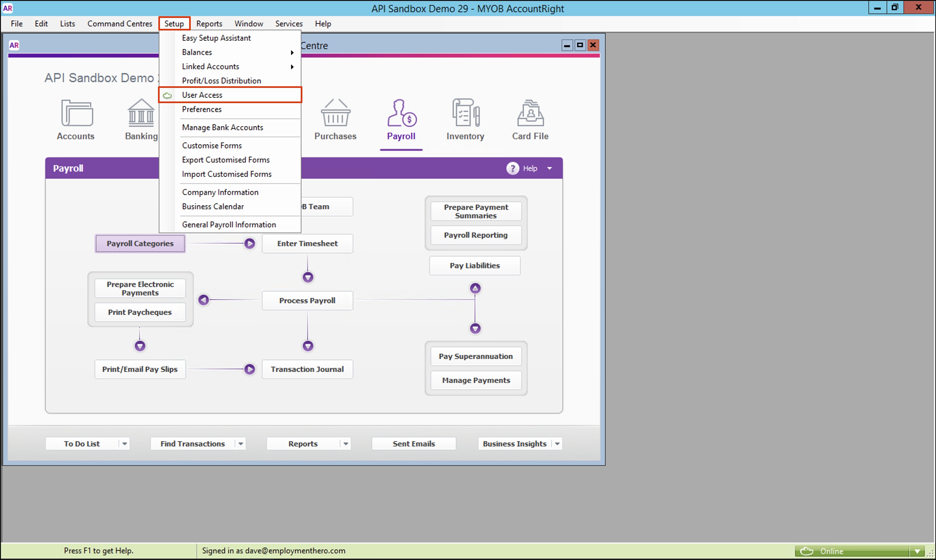Click the Process Payroll button

(307, 300)
